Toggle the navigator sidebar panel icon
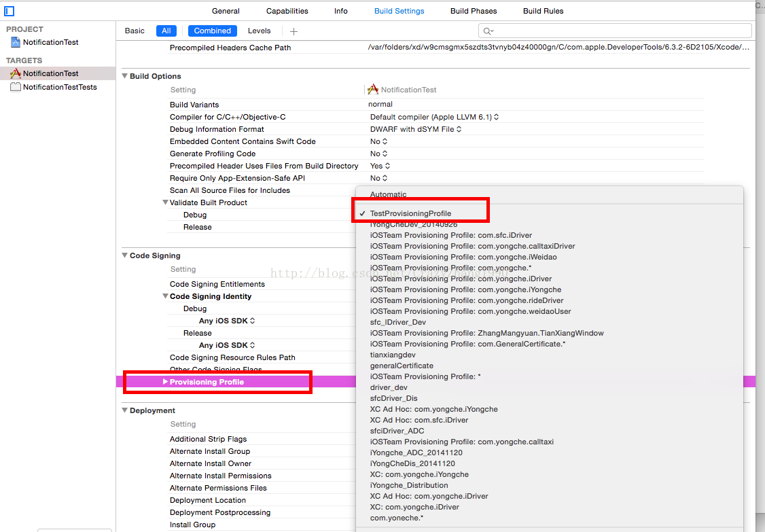The image size is (765, 532). pos(10,11)
